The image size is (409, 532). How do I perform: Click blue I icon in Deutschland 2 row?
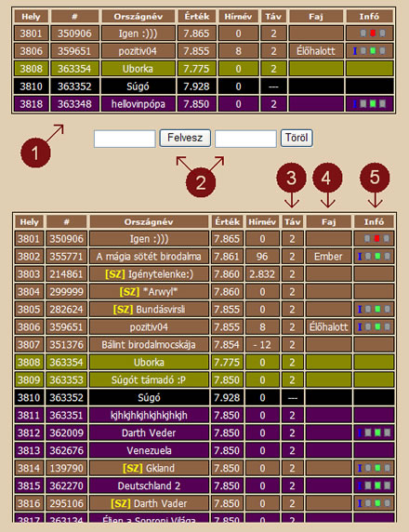coord(360,485)
